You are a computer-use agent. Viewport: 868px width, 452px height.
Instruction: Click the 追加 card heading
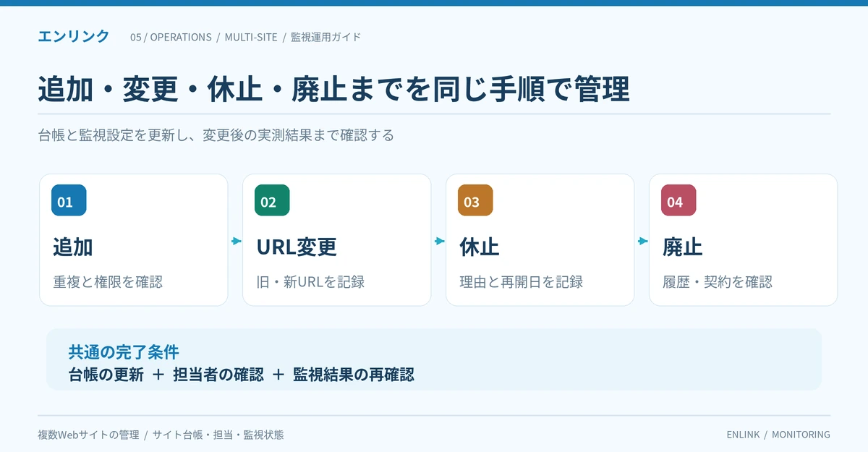[x=73, y=247]
